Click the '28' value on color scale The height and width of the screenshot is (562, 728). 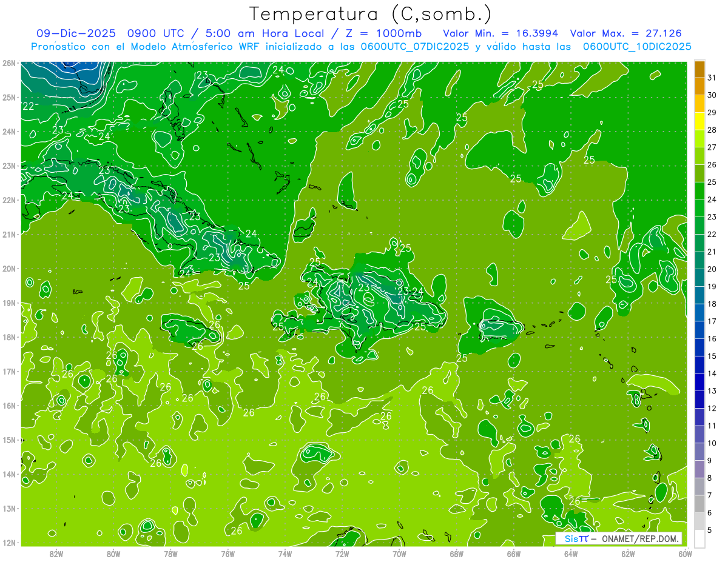pos(712,130)
